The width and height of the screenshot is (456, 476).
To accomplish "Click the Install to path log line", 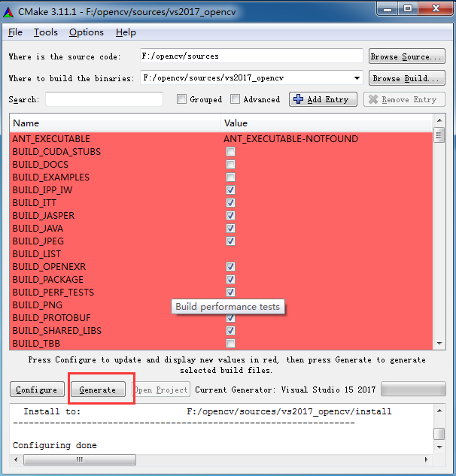I will pos(208,411).
